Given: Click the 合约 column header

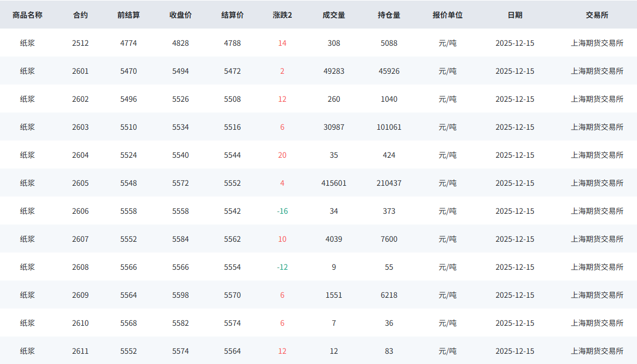Looking at the screenshot, I should click(80, 15).
